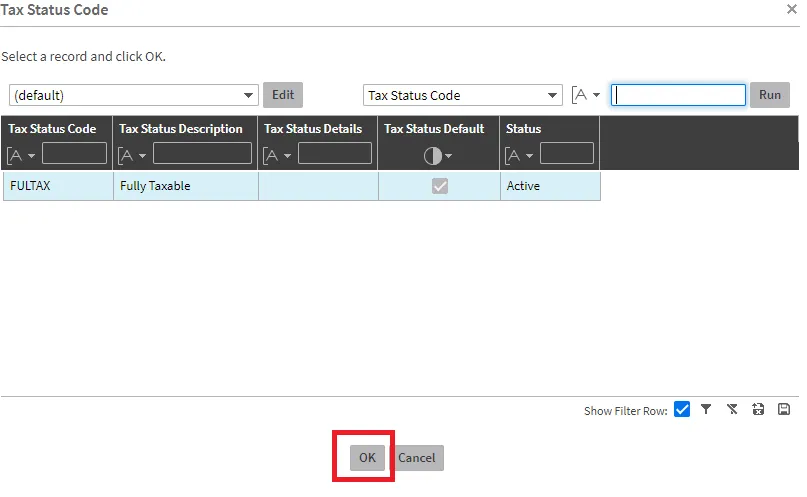The width and height of the screenshot is (807, 497).
Task: Open the Tax Status Description column filter operator
Action: pos(132,155)
